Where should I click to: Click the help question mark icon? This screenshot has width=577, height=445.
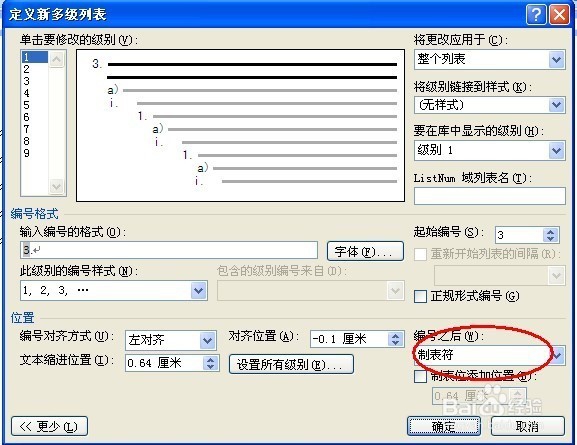pos(536,15)
